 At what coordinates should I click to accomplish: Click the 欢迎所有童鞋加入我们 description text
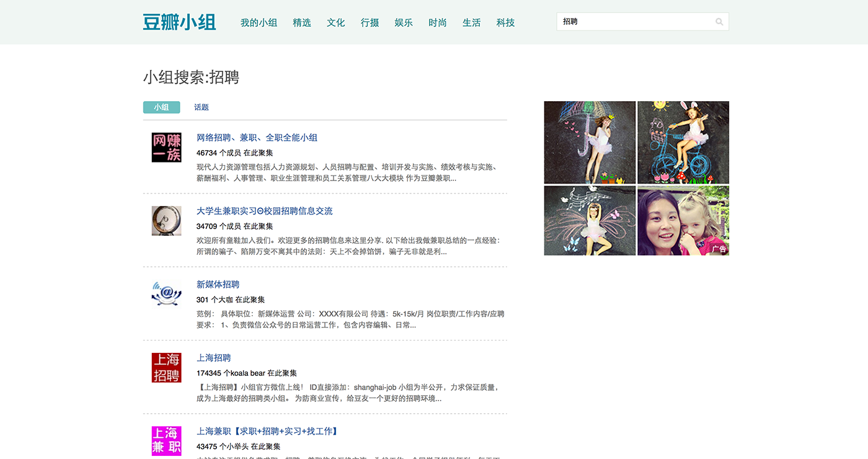348,246
